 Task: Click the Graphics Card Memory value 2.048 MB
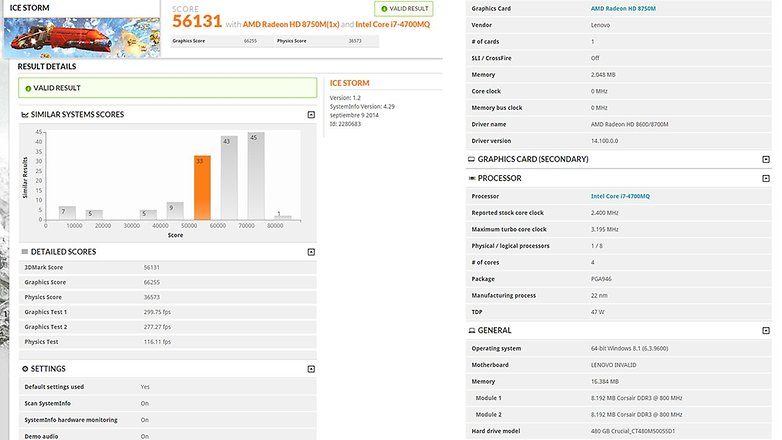point(603,75)
